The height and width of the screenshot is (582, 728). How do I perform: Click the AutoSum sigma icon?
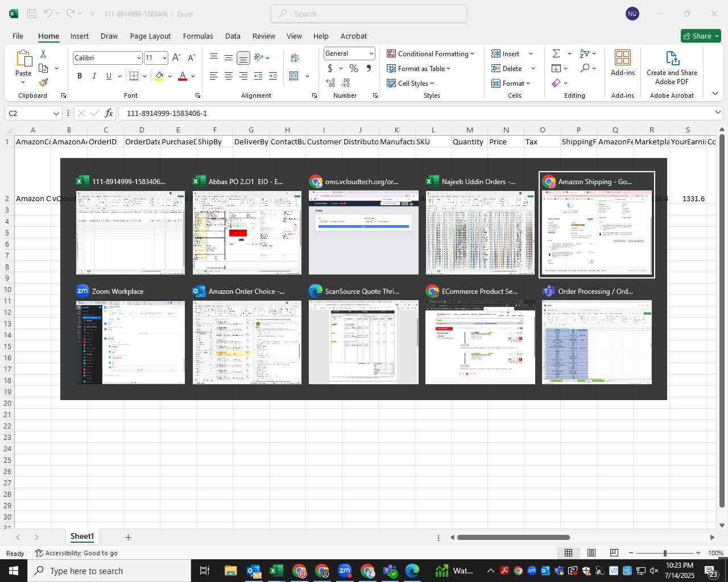[556, 53]
